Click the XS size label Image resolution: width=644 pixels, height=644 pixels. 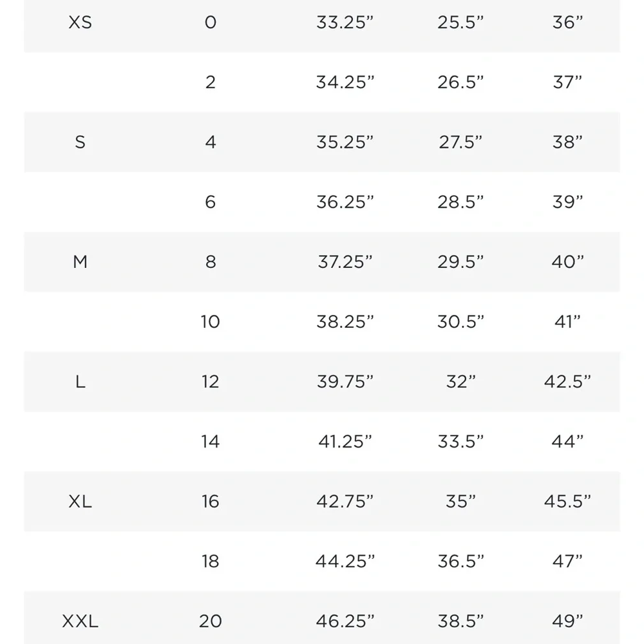80,23
